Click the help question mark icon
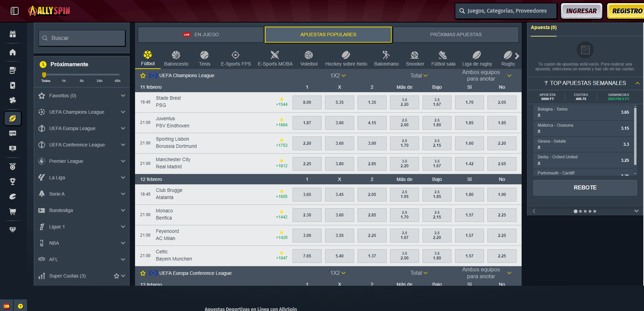Image resolution: width=644 pixels, height=311 pixels. pos(21,306)
